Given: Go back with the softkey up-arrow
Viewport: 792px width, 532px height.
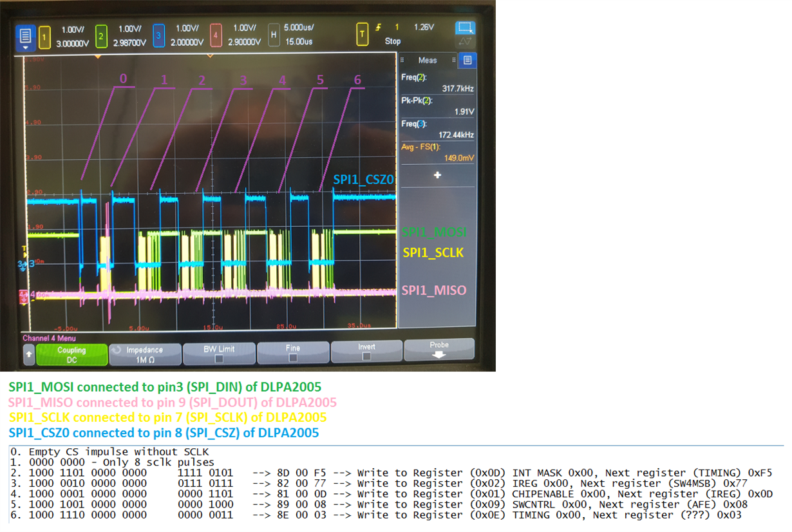Looking at the screenshot, I should tap(29, 355).
